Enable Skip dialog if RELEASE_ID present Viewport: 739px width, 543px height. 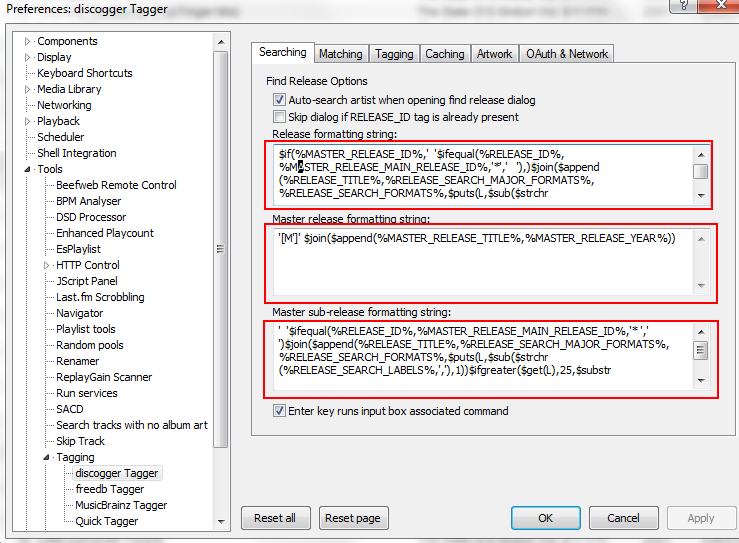tap(279, 116)
